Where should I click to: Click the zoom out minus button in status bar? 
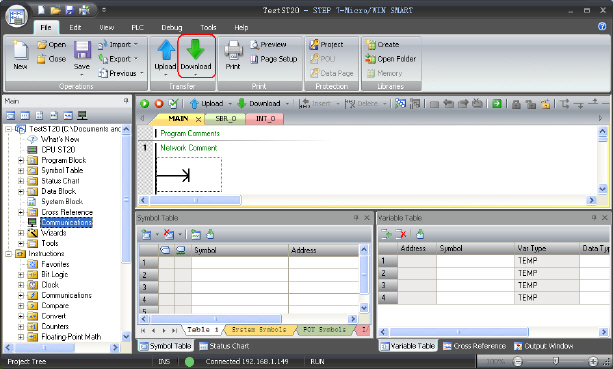(518, 362)
